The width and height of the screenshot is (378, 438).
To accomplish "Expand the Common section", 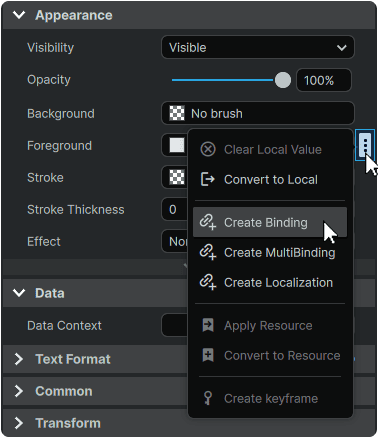I will pos(19,391).
